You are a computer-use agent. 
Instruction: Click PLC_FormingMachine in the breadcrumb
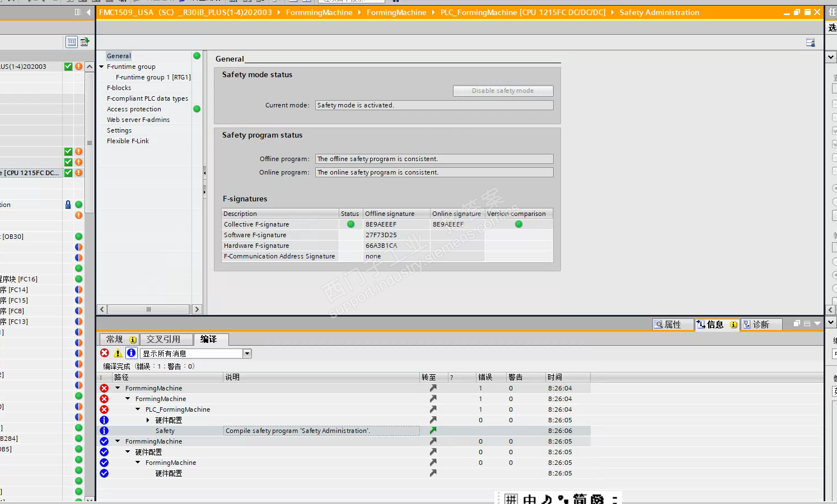522,12
